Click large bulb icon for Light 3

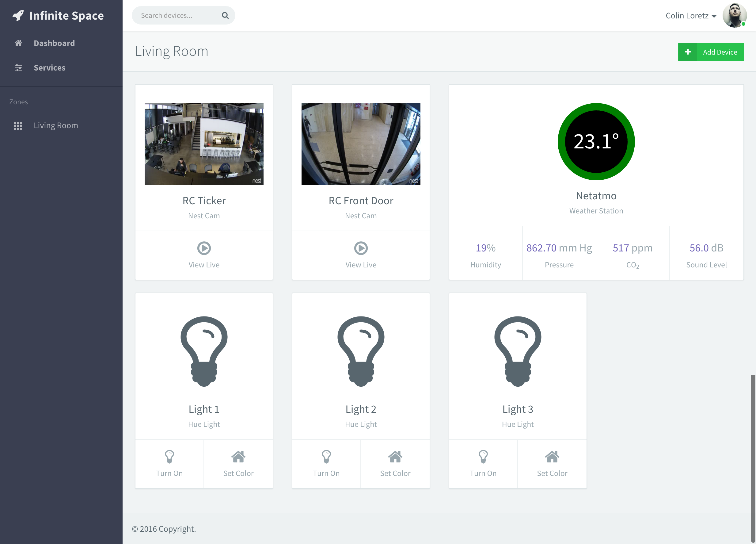(518, 351)
